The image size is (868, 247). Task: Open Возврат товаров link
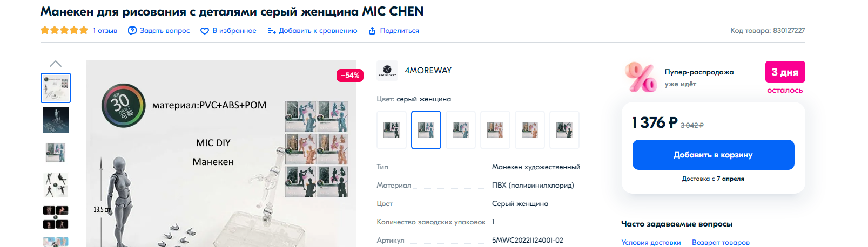pos(721,242)
